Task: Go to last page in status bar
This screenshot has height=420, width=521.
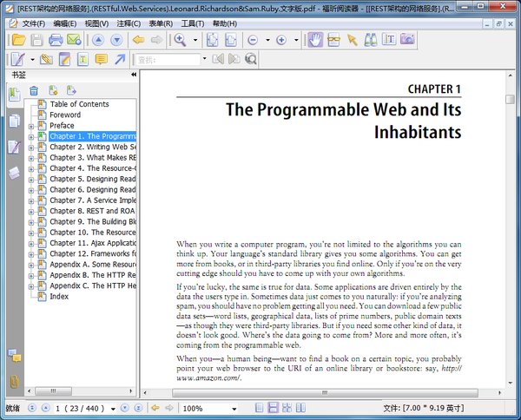Action: [x=138, y=408]
